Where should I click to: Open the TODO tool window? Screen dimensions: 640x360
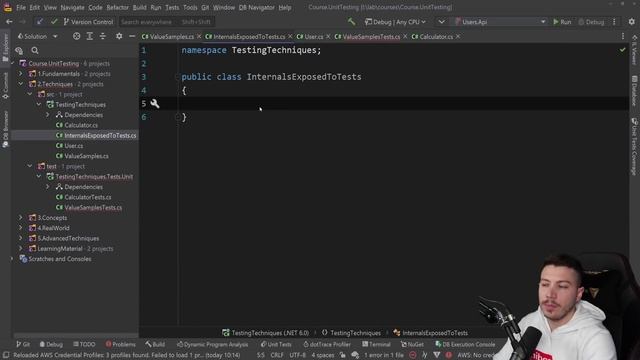point(84,344)
